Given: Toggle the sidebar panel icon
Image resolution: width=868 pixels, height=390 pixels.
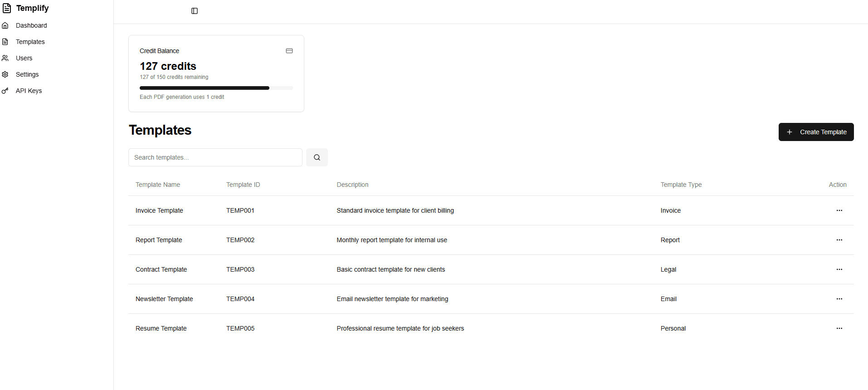Looking at the screenshot, I should [x=195, y=11].
